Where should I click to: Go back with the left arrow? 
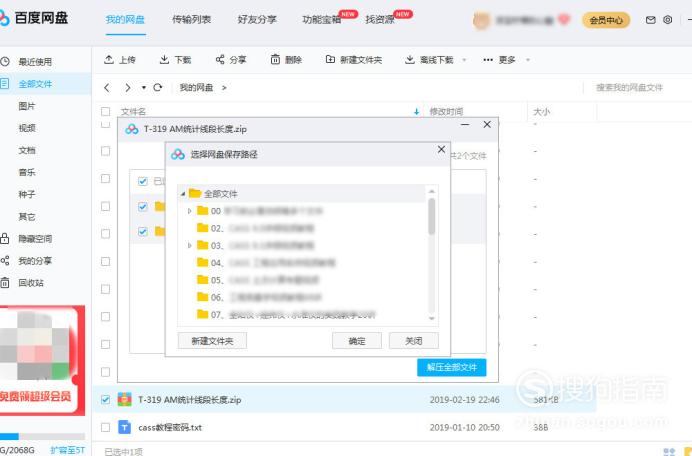point(107,87)
